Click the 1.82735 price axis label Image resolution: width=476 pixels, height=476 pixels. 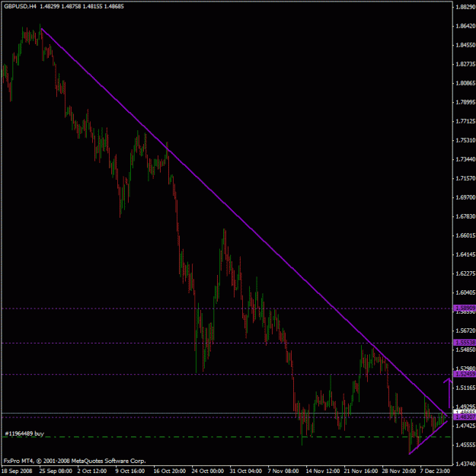pyautogui.click(x=465, y=64)
